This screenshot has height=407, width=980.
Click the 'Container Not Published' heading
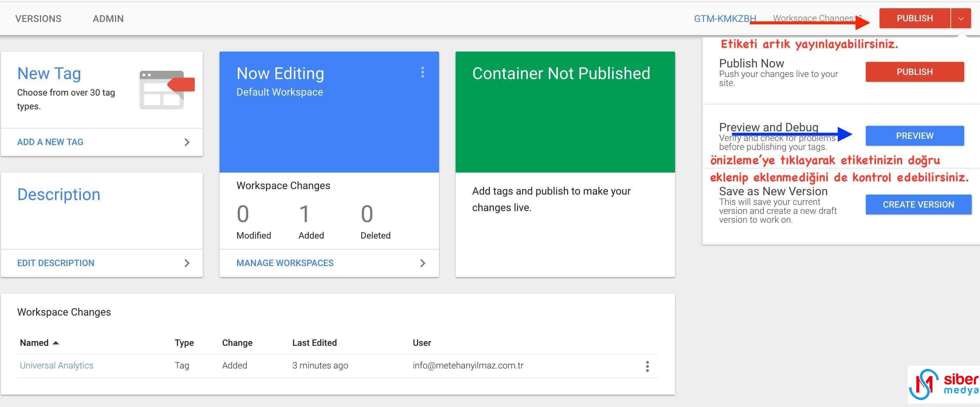pos(561,73)
